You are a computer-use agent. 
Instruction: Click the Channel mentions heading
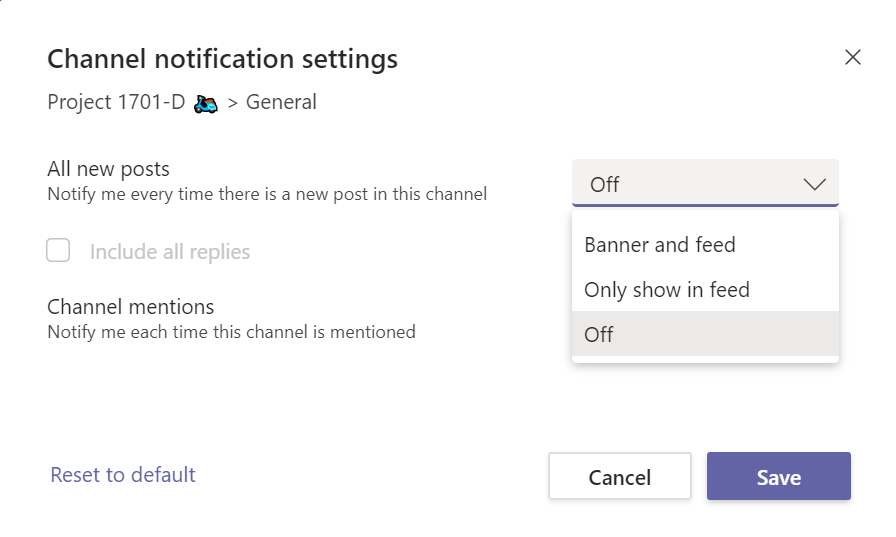coord(131,306)
